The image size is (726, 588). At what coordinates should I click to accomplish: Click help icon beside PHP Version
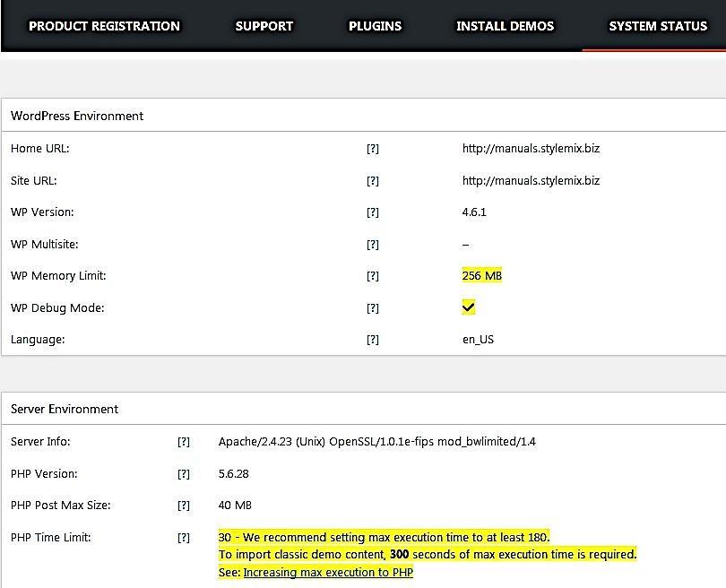click(x=184, y=474)
